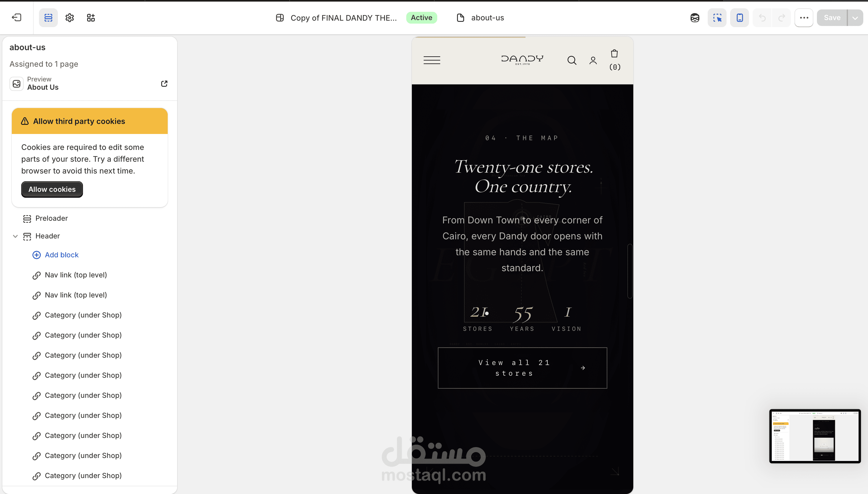This screenshot has height=494, width=868.
Task: Open About Us preview in new tab
Action: (x=164, y=84)
